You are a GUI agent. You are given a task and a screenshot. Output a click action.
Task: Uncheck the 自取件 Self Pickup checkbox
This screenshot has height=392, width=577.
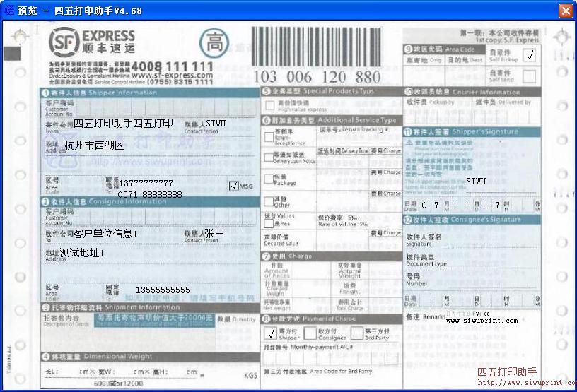(x=530, y=56)
